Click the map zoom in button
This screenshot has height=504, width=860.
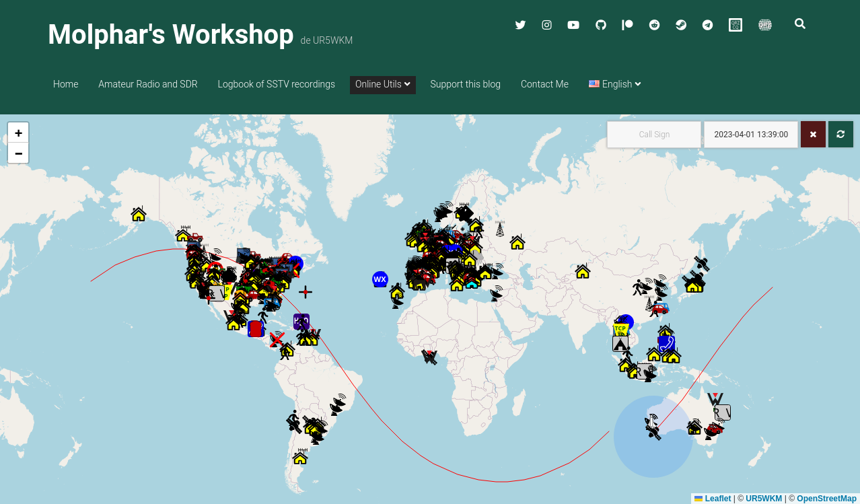pos(18,133)
